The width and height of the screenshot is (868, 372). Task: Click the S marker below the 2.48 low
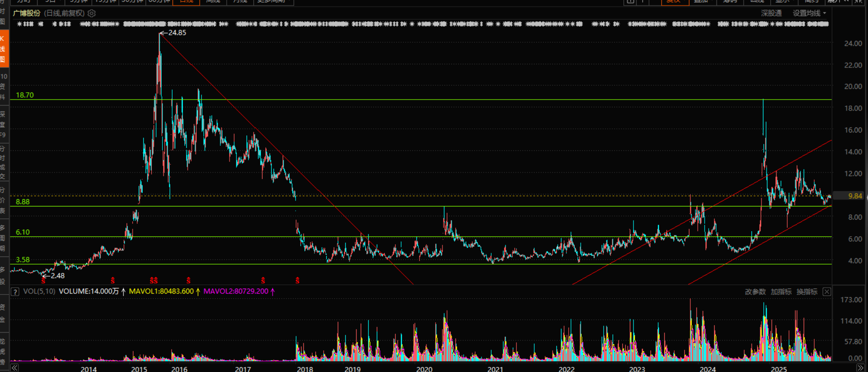coord(43,281)
